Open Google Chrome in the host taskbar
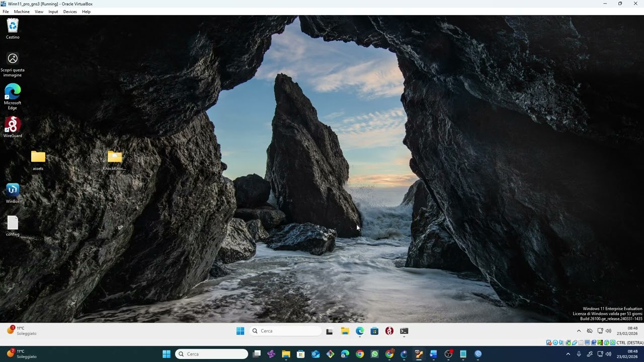 360,354
